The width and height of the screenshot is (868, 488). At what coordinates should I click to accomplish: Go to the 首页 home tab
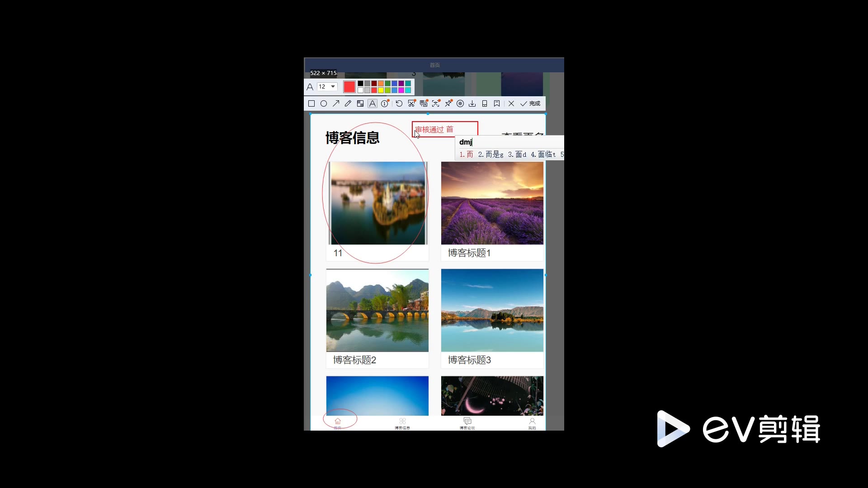[338, 423]
